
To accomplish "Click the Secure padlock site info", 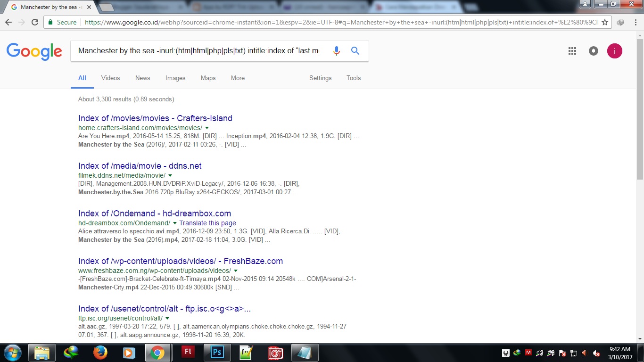I will (62, 22).
